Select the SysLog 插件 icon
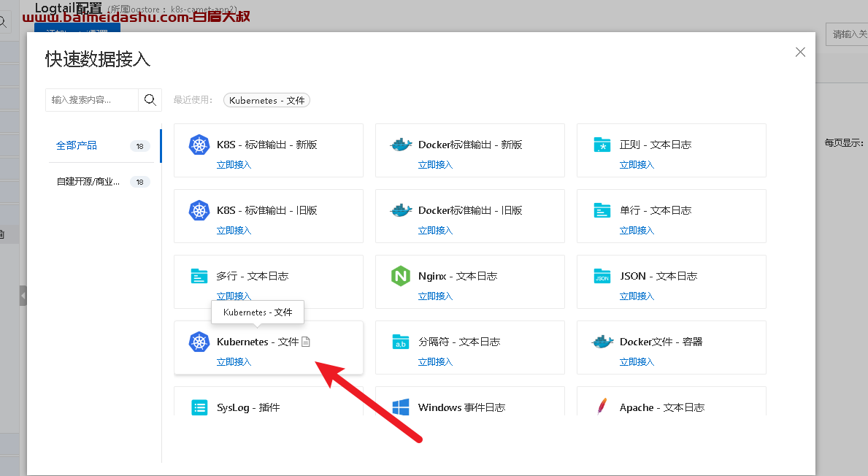The height and width of the screenshot is (476, 868). pyautogui.click(x=199, y=407)
